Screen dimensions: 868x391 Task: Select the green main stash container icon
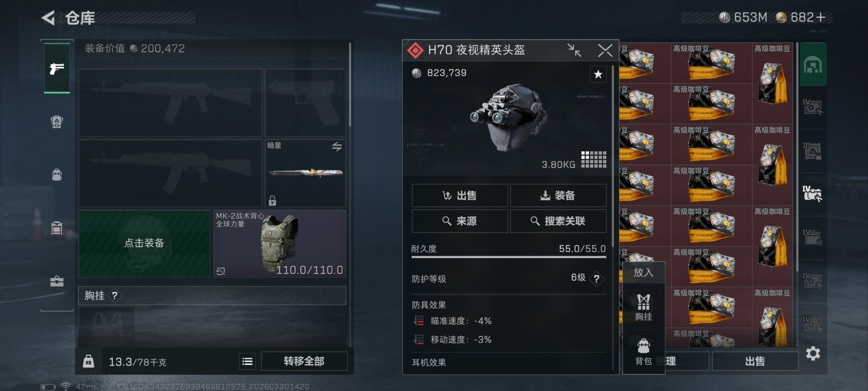point(813,64)
